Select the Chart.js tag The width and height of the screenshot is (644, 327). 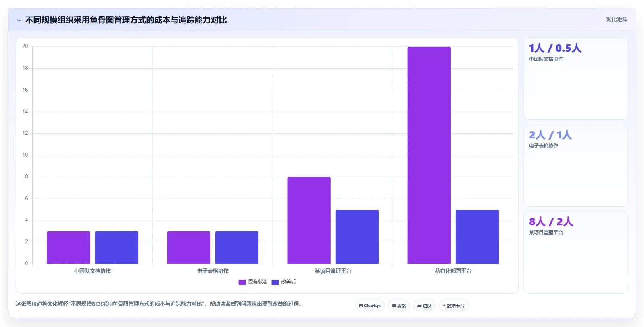tap(370, 306)
